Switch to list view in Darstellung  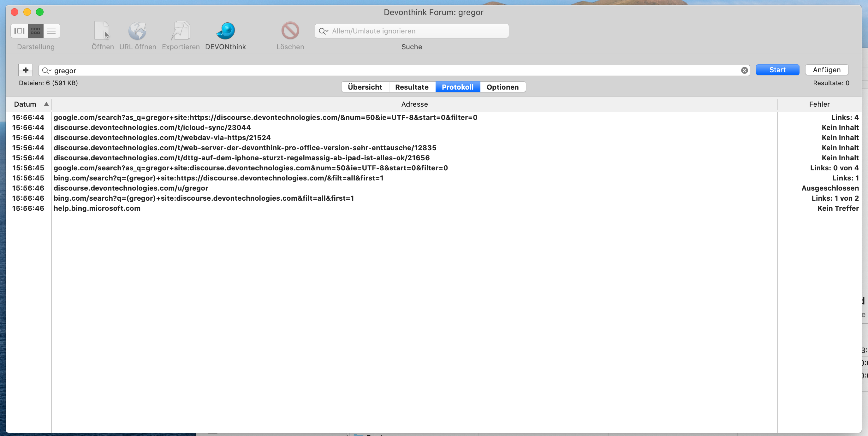click(51, 31)
